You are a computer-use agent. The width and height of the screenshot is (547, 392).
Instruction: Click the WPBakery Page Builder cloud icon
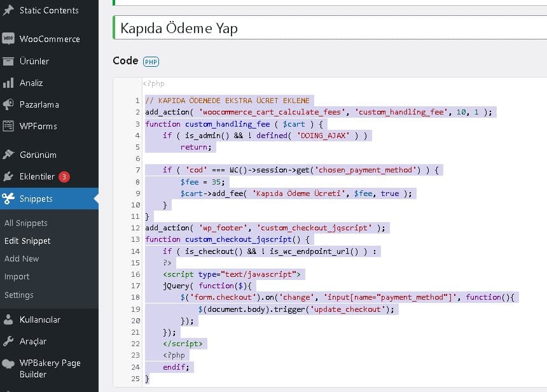(8, 364)
